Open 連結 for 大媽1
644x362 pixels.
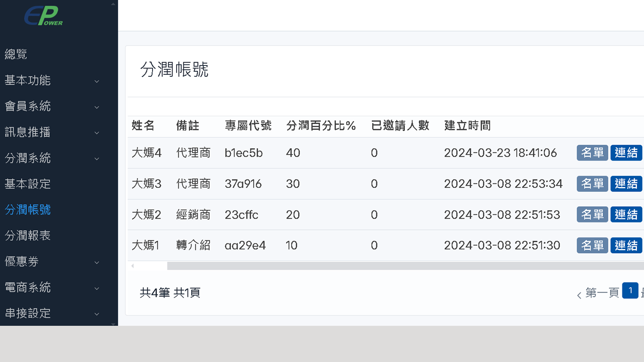(x=626, y=245)
